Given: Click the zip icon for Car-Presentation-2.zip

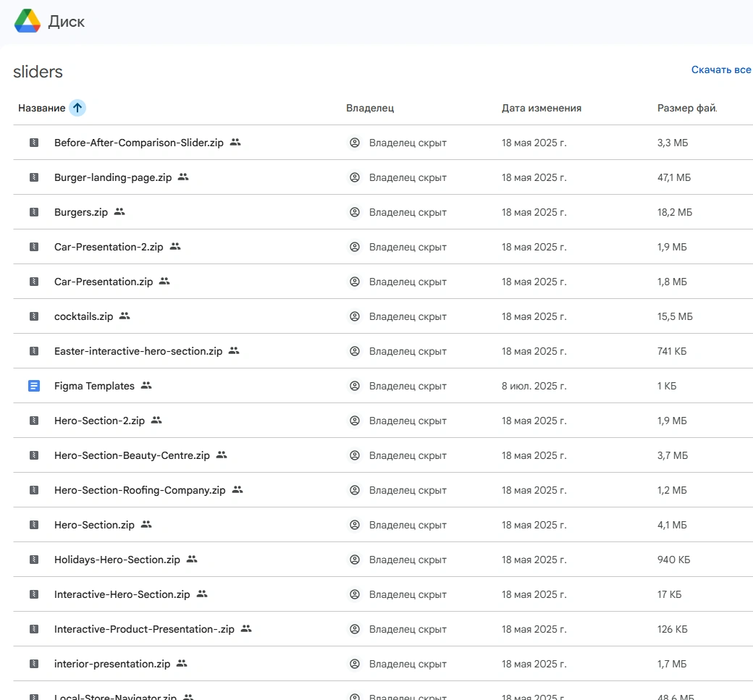Looking at the screenshot, I should 33,247.
